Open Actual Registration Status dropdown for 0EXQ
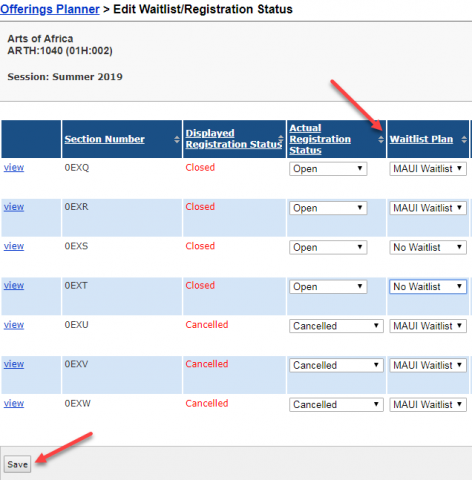Image resolution: width=472 pixels, height=480 pixels. point(328,169)
